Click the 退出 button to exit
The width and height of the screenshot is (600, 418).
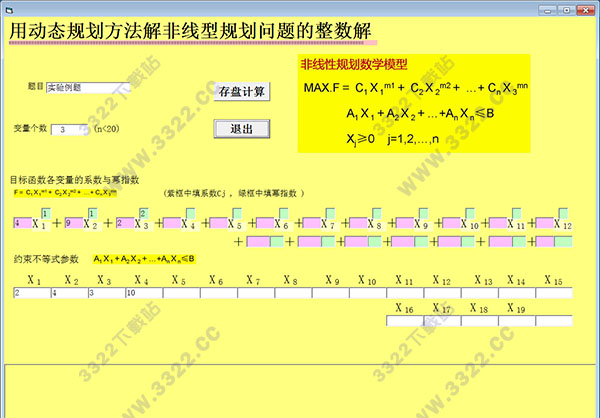(241, 129)
